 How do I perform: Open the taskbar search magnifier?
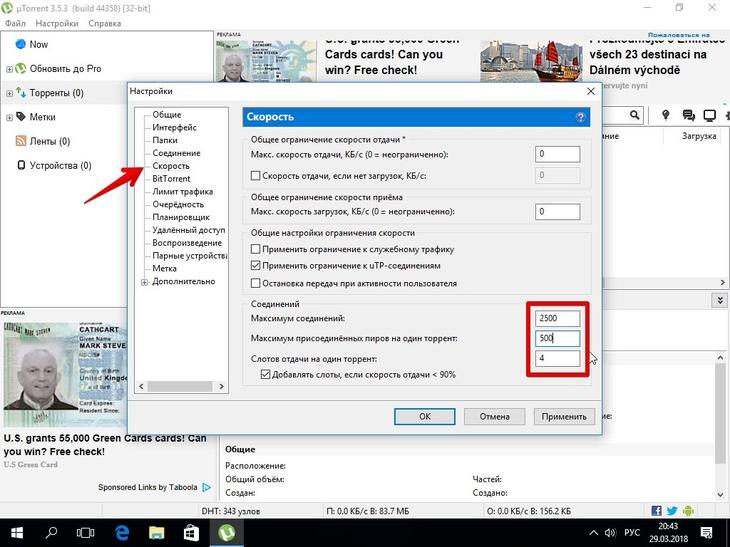51,532
